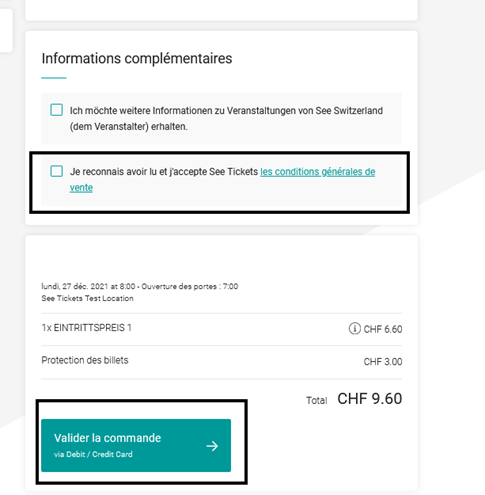This screenshot has width=485, height=495.
Task: Click the lundi, 27 déc. 2021 date line
Action: point(140,286)
